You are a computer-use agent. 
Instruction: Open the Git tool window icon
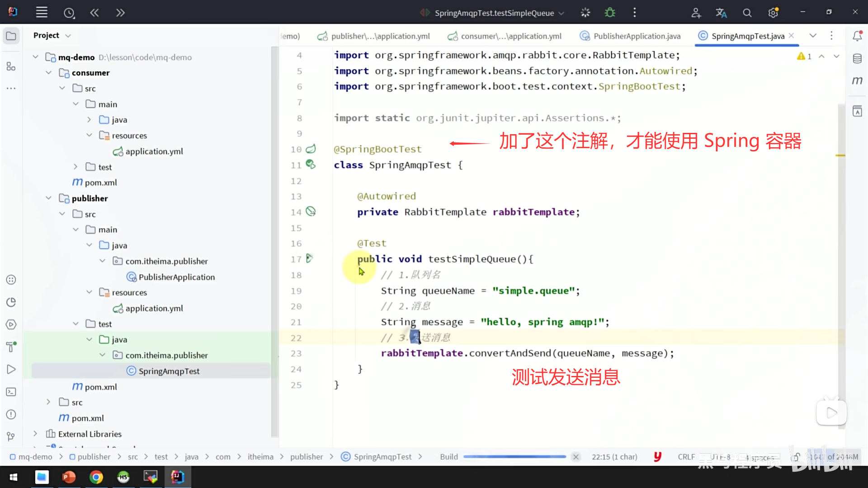pos(11,436)
